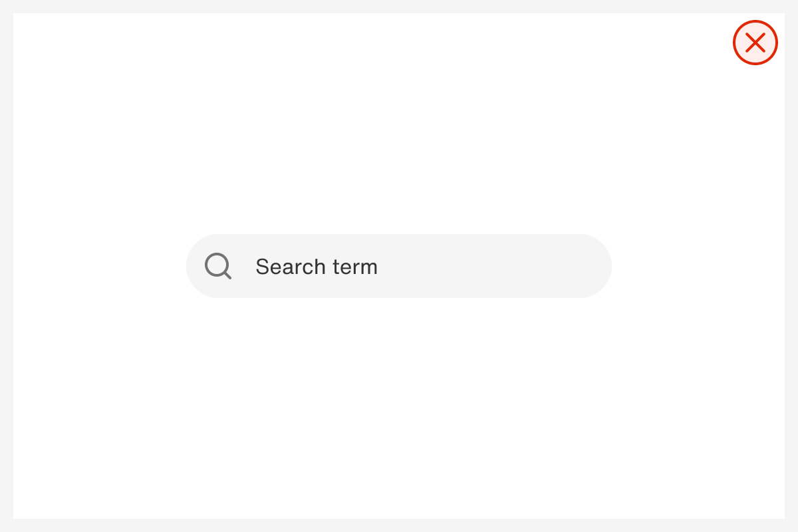Select the magnifier icon in the search bar
This screenshot has height=532, width=798.
tap(217, 265)
